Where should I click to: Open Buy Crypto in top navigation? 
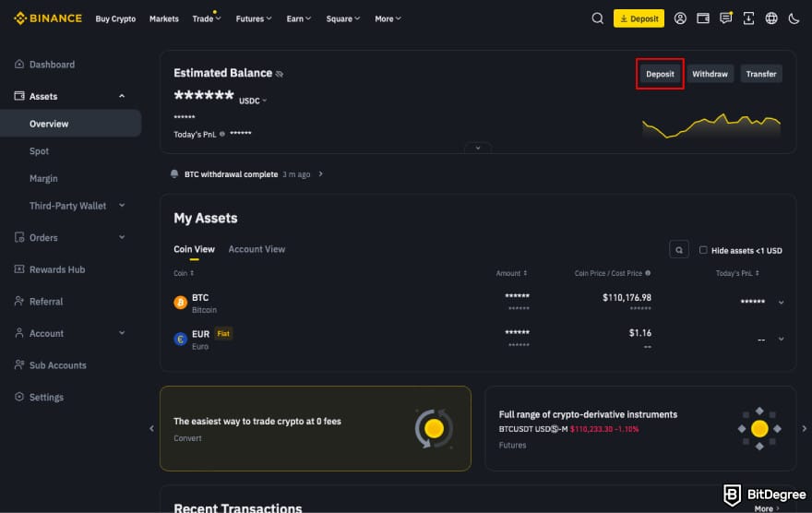click(115, 18)
